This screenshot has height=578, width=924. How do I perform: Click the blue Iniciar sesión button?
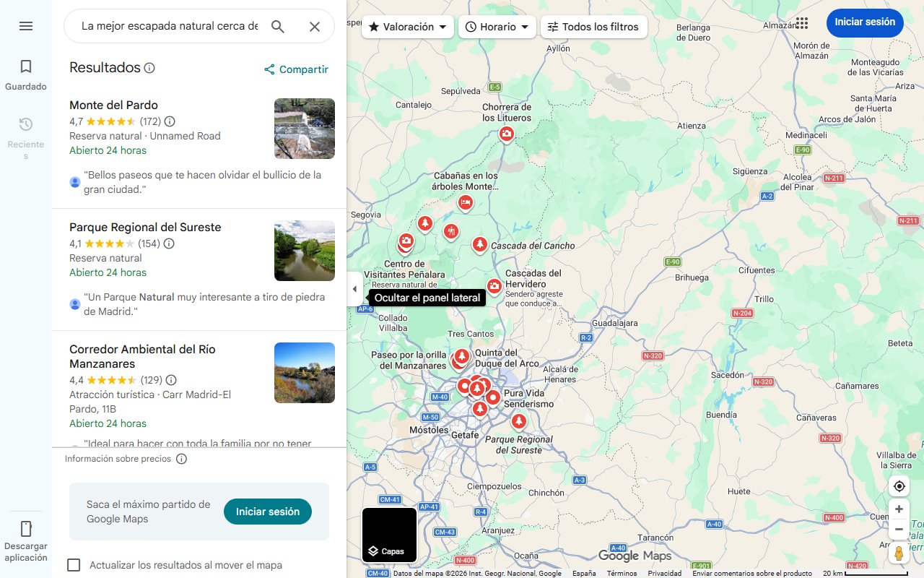click(x=865, y=22)
